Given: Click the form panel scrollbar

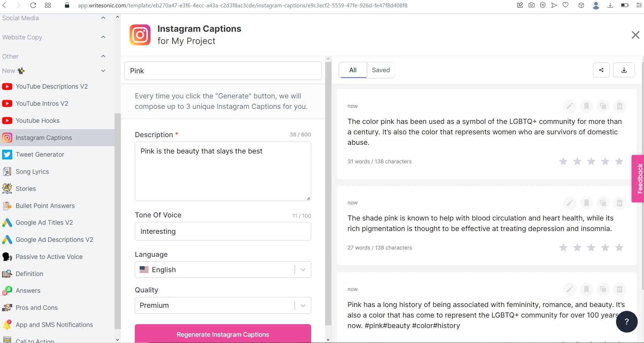Looking at the screenshot, I should coord(328,194).
